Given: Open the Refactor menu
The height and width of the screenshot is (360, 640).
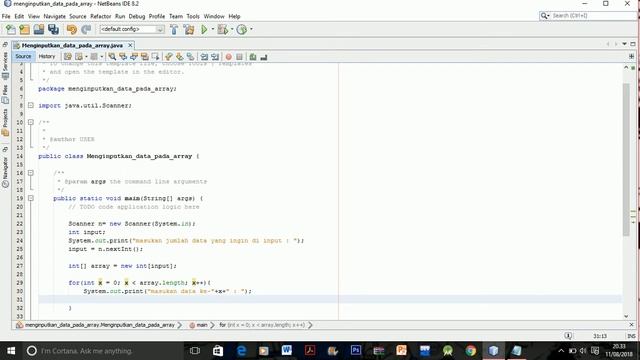Looking at the screenshot, I should click(x=100, y=16).
